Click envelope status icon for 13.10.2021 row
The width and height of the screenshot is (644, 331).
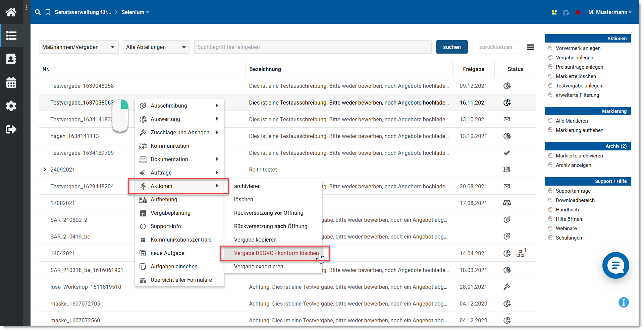pos(507,119)
